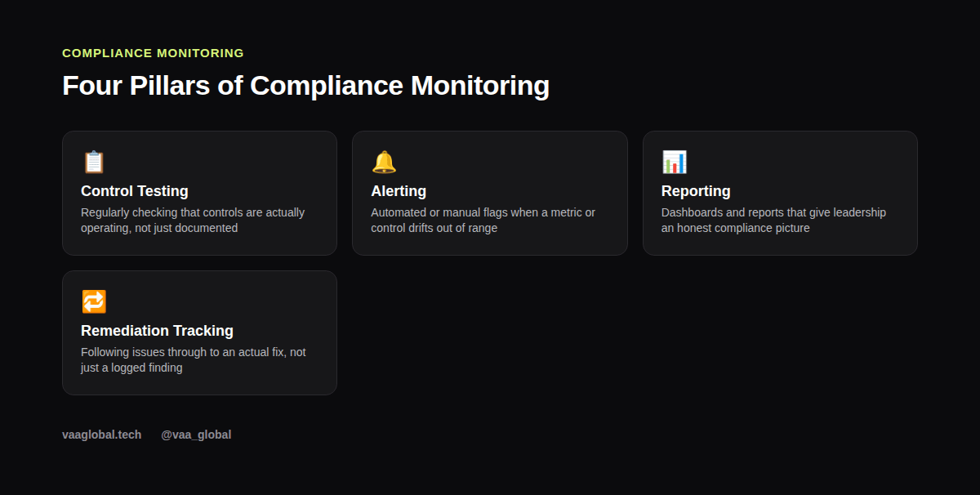The image size is (980, 495).
Task: Click the clipboard icon above Control Testing
Action: [94, 162]
